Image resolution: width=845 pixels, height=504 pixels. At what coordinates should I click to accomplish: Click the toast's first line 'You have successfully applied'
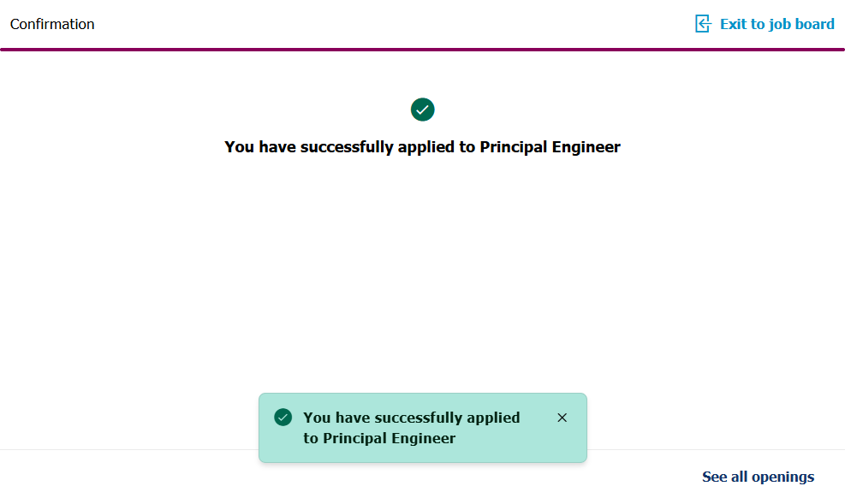411,418
